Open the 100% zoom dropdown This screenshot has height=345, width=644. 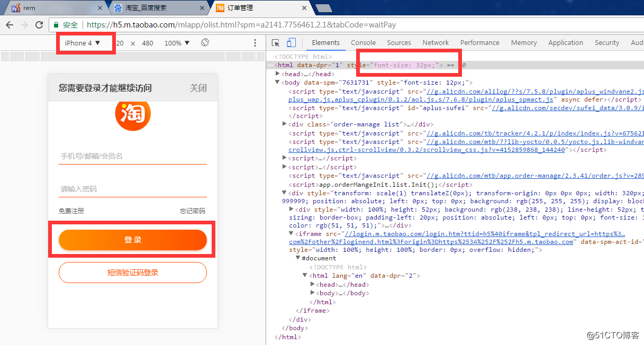coord(177,43)
